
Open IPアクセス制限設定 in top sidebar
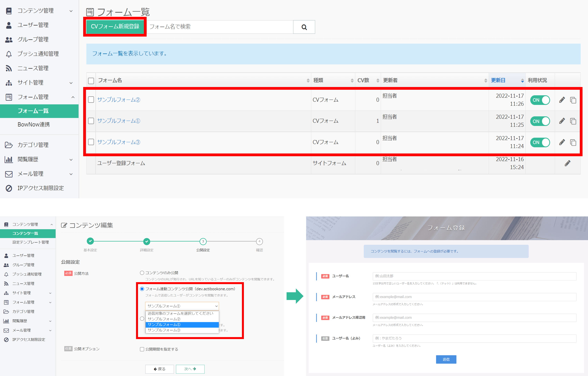point(39,188)
